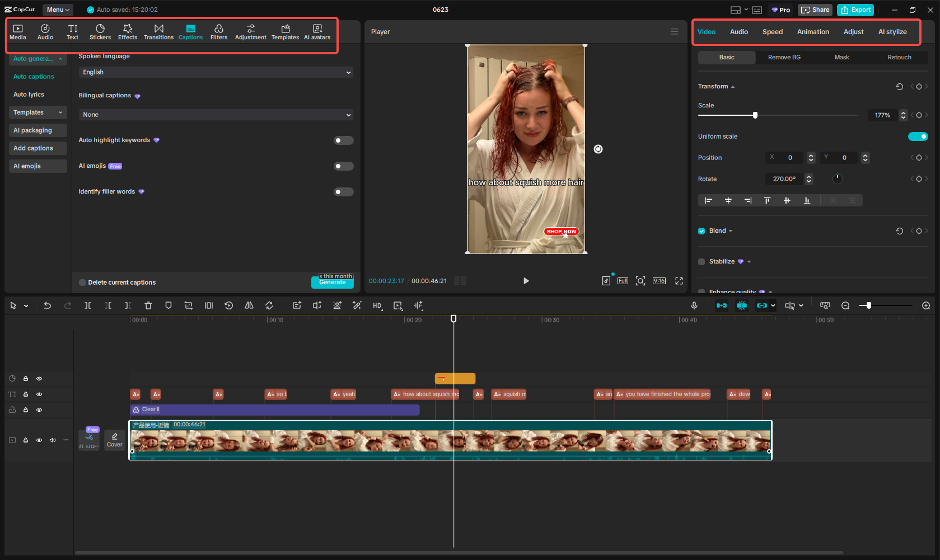940x560 pixels.
Task: Turn on AI emojis toggle
Action: [343, 166]
